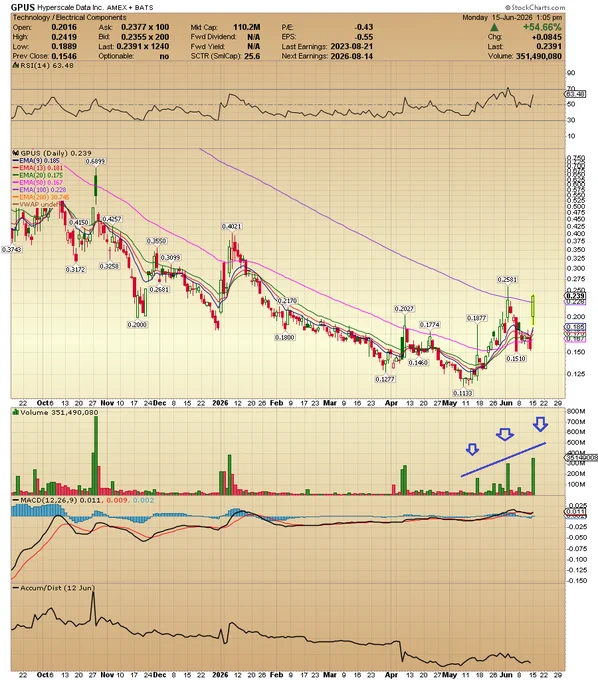Click the bar icon beside Volume label

(16, 412)
